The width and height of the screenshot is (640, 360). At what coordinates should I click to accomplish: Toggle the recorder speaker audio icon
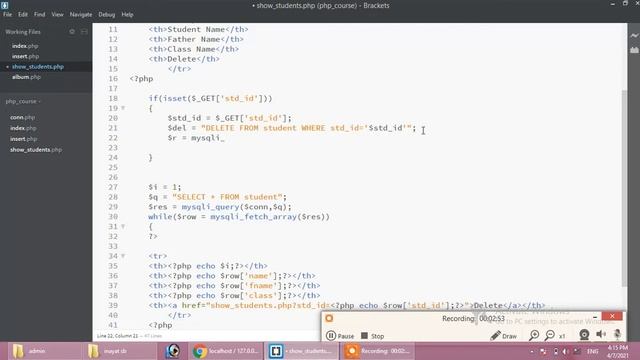click(x=601, y=334)
